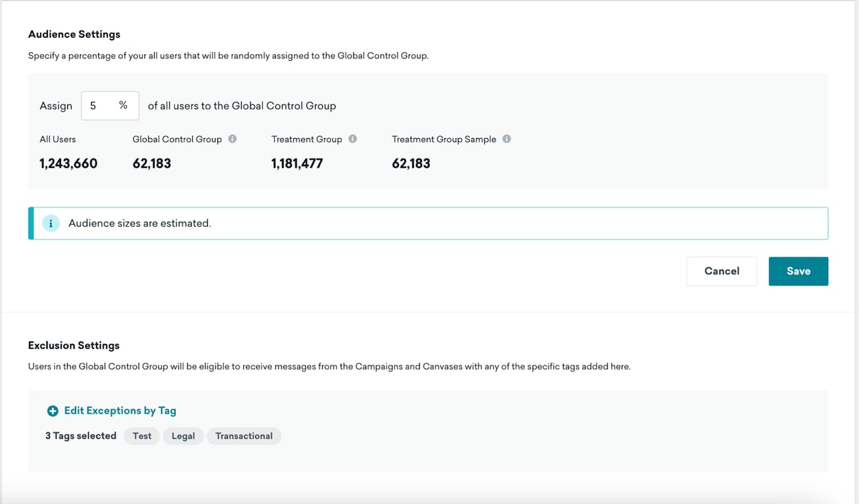
Task: Click the info icon in the estimate banner
Action: [51, 223]
